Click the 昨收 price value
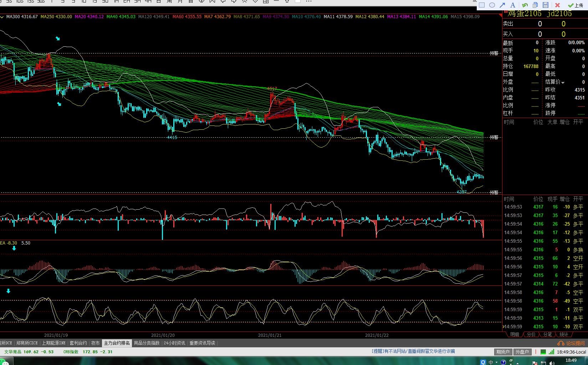The image size is (588, 365). click(x=580, y=90)
